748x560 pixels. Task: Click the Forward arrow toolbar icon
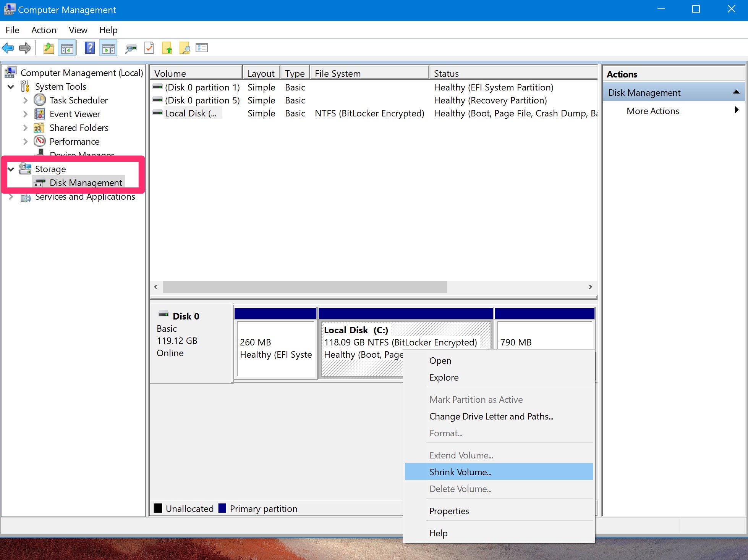[25, 48]
